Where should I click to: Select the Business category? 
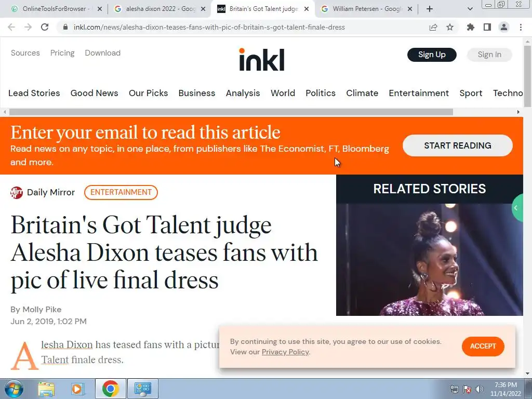click(197, 93)
